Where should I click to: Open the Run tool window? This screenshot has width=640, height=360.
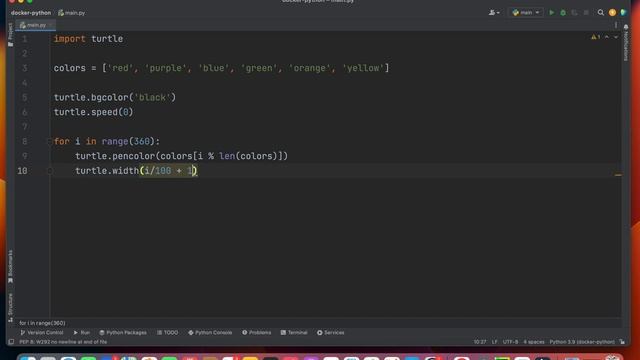point(82,333)
